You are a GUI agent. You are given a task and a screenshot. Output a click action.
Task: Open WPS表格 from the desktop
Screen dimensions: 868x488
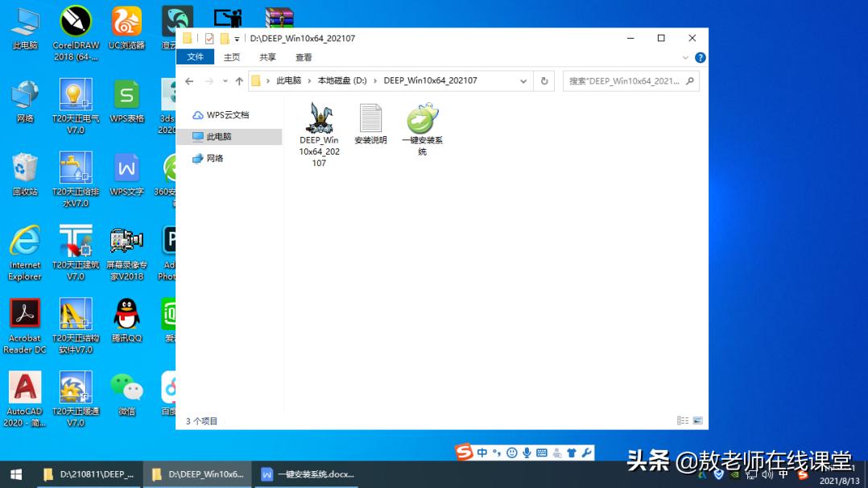pos(126,102)
